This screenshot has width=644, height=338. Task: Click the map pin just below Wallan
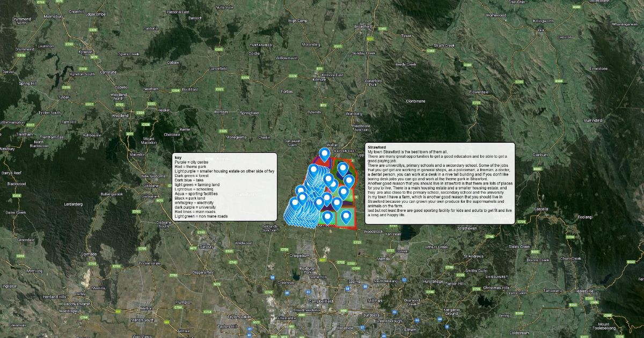[324, 155]
